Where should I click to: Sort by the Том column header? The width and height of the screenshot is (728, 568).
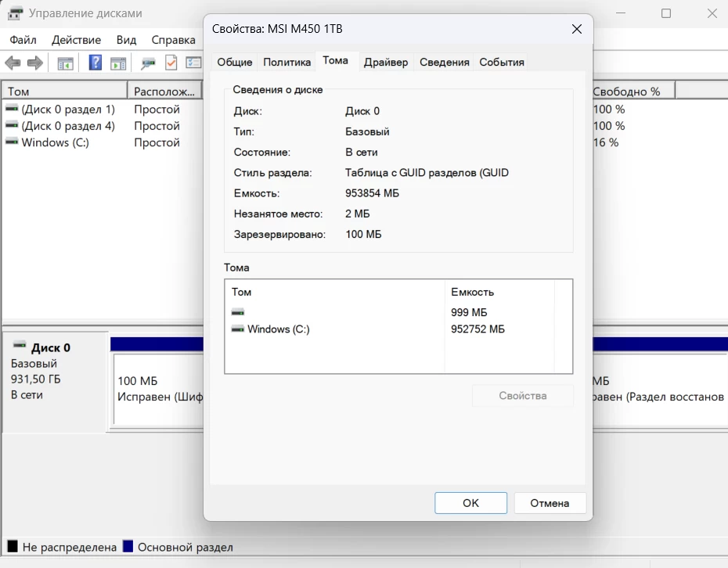tap(63, 91)
